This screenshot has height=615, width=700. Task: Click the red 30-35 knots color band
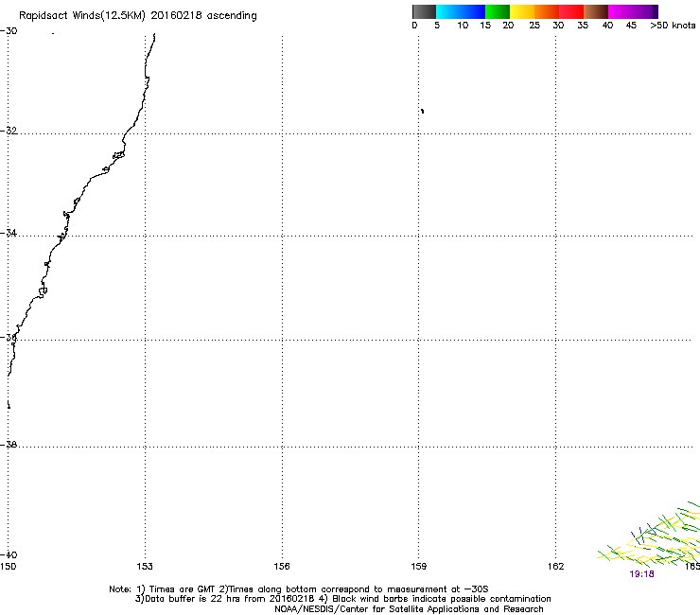pyautogui.click(x=571, y=11)
